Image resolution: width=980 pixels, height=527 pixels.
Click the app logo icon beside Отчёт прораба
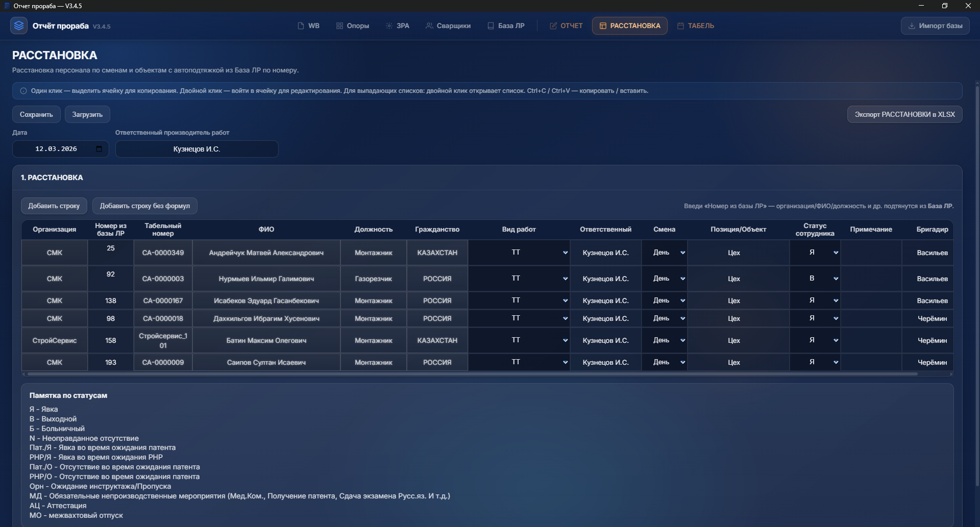tap(19, 26)
